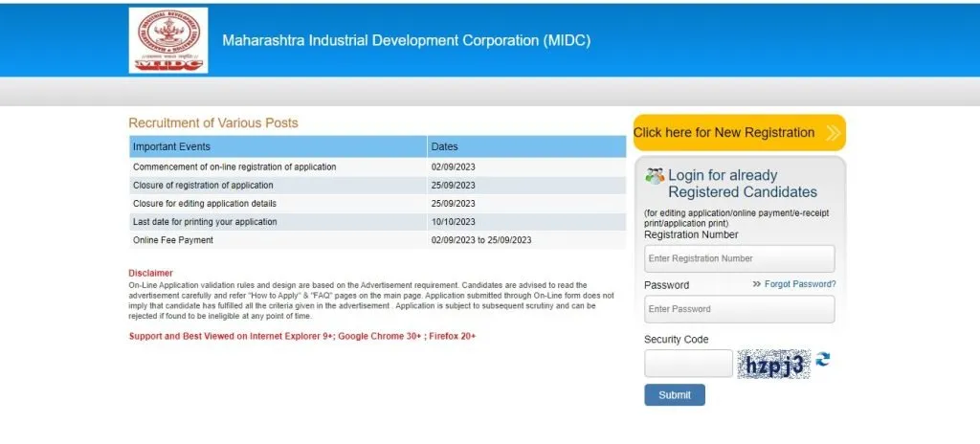Image resolution: width=980 pixels, height=444 pixels.
Task: Select the Online Fee Payment row label
Action: (173, 240)
